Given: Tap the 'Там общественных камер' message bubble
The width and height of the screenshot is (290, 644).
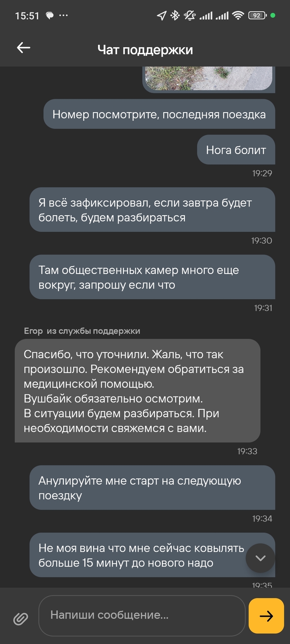Looking at the screenshot, I should coord(152,277).
